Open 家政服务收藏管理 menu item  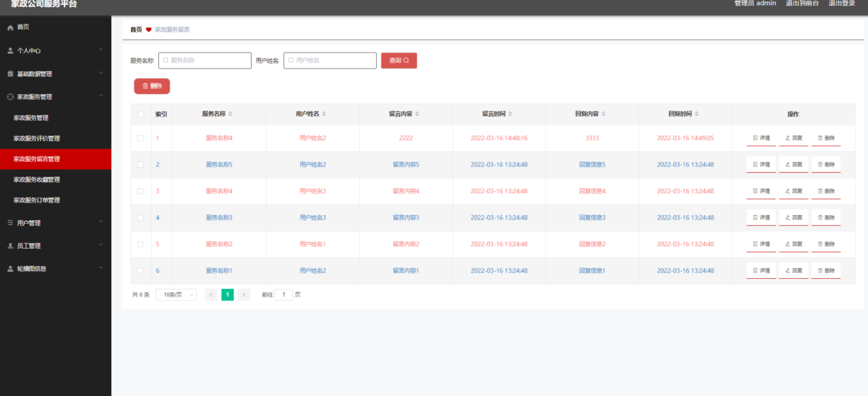pos(56,179)
